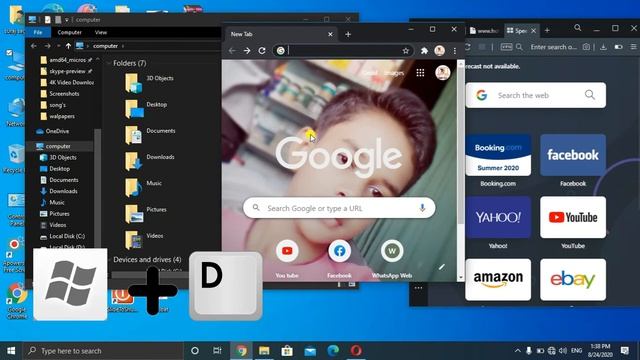Open the File tab in File Explorer
The height and width of the screenshot is (360, 640).
[x=38, y=32]
